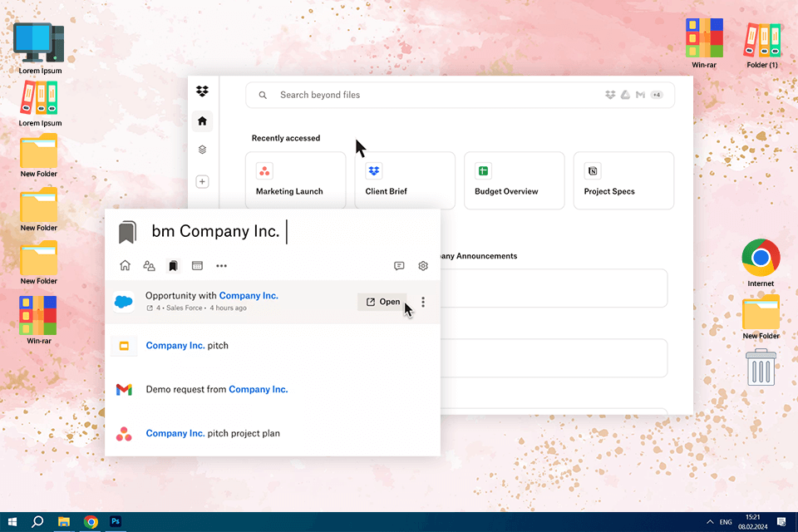798x532 pixels.
Task: Click the Recently accessed heading
Action: [x=285, y=138]
